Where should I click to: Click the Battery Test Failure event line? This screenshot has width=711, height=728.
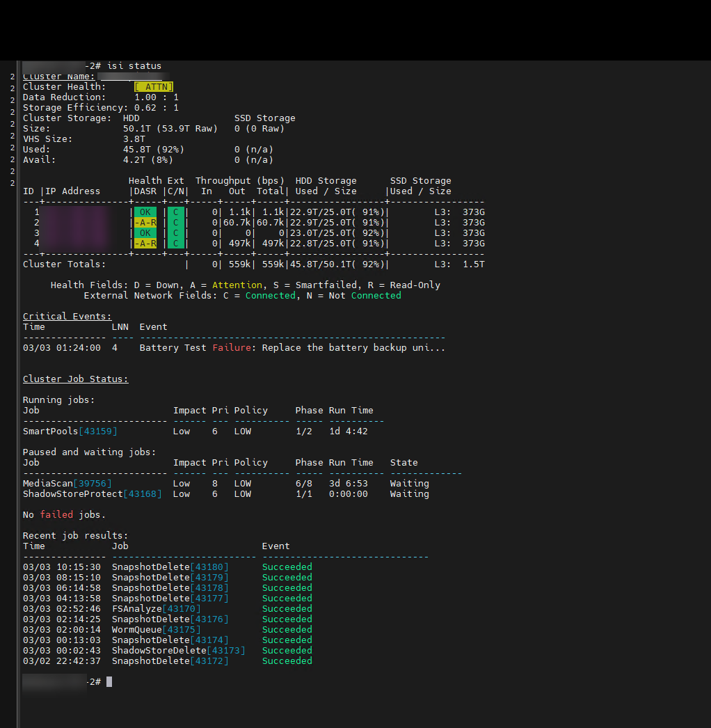(x=292, y=348)
